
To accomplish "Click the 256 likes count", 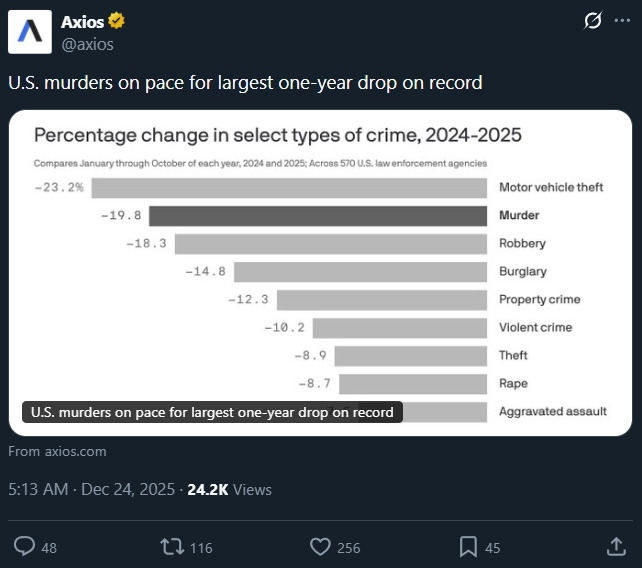I will click(348, 547).
